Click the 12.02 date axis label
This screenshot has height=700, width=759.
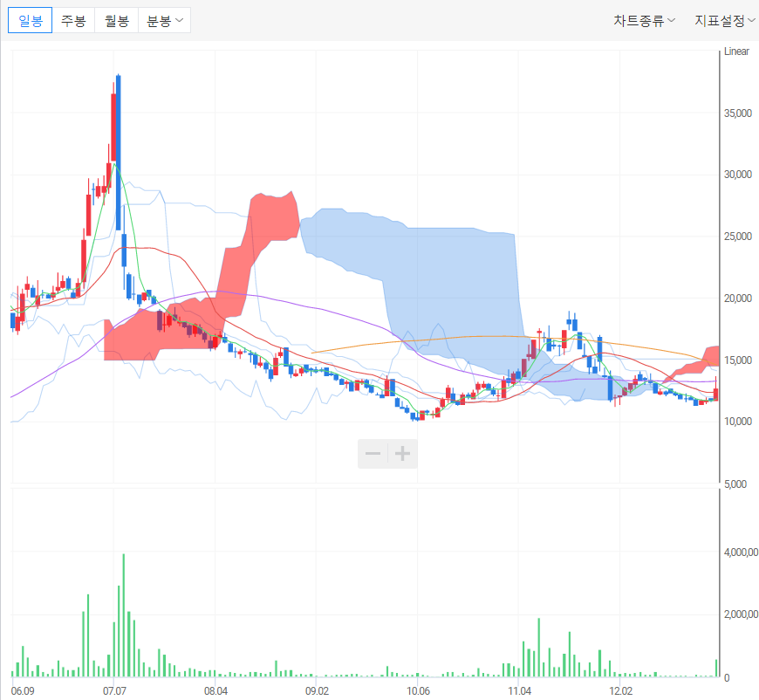click(x=620, y=690)
